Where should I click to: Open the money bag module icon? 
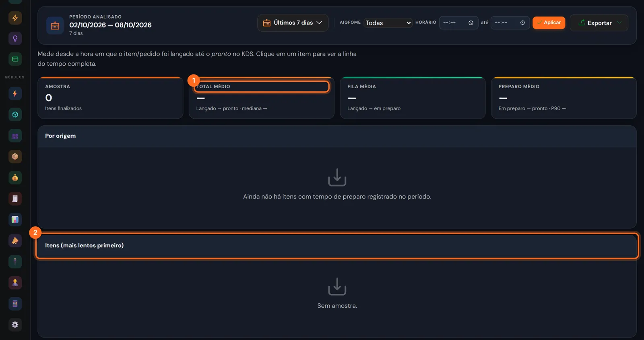15,178
